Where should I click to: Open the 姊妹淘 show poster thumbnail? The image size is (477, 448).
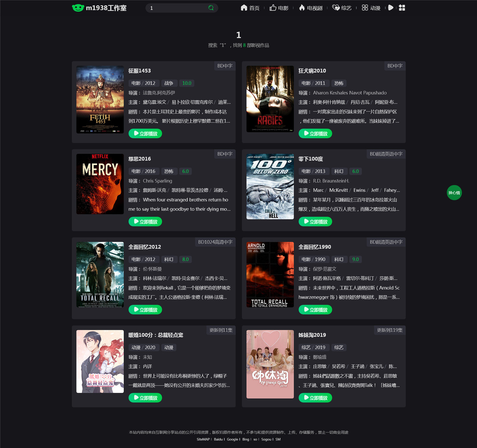pos(270,364)
